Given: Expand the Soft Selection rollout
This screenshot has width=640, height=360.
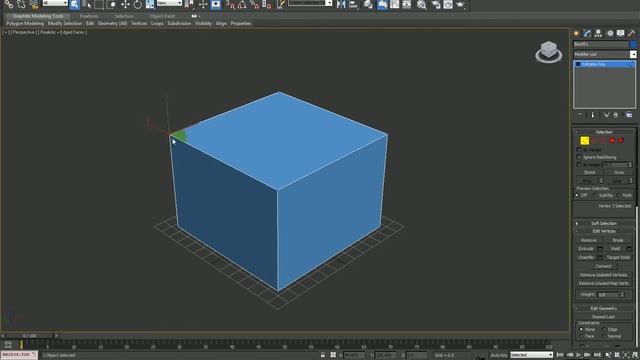Looking at the screenshot, I should coord(604,223).
